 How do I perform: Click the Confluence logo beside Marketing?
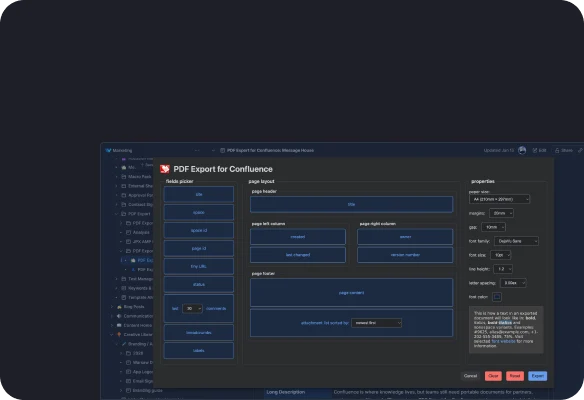[108, 150]
